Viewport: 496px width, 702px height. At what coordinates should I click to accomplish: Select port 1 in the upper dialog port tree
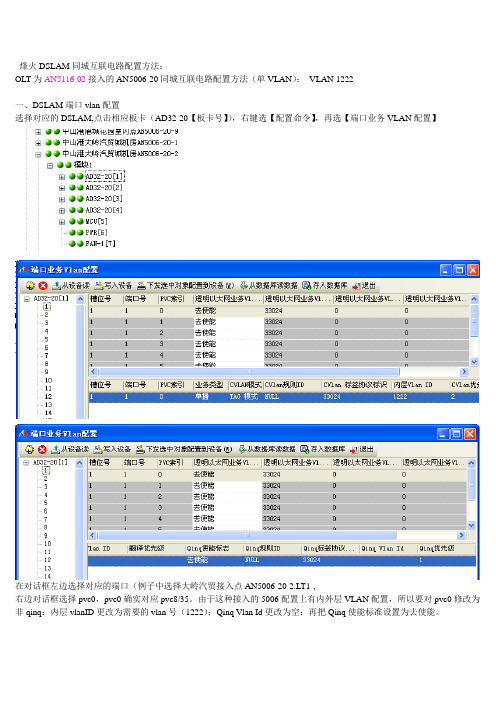tap(47, 307)
